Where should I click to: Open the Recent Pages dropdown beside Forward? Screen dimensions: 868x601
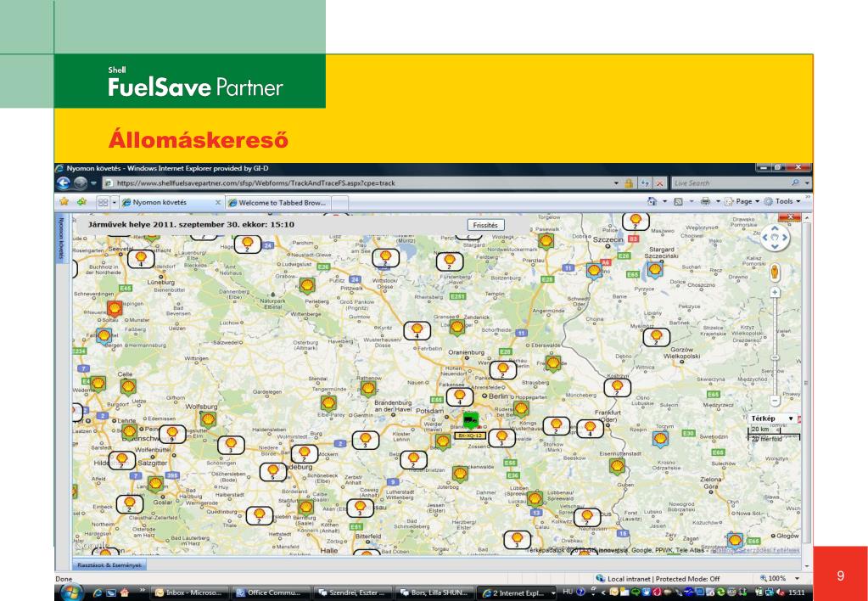[x=93, y=183]
